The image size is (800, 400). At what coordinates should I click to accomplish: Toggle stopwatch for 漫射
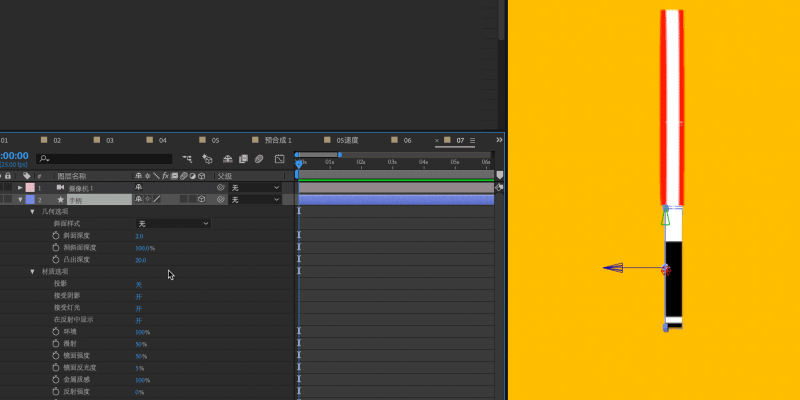[56, 343]
